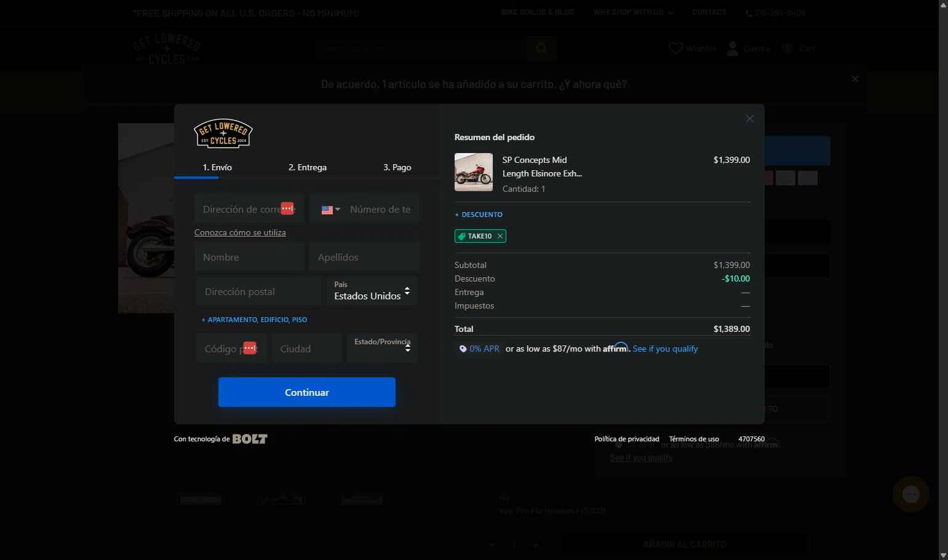
Task: Select the 2. Entrega step tab
Action: 308,167
